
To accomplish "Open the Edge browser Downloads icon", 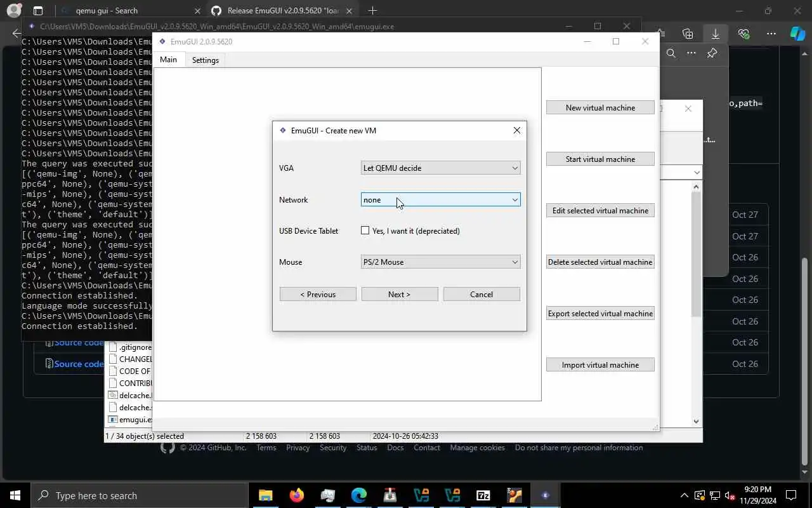I will [x=716, y=34].
